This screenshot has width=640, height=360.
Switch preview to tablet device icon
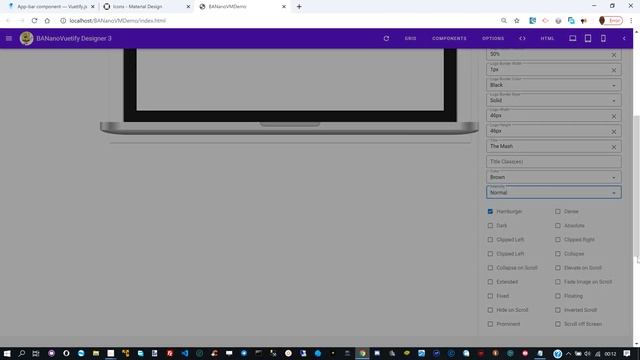pos(588,38)
